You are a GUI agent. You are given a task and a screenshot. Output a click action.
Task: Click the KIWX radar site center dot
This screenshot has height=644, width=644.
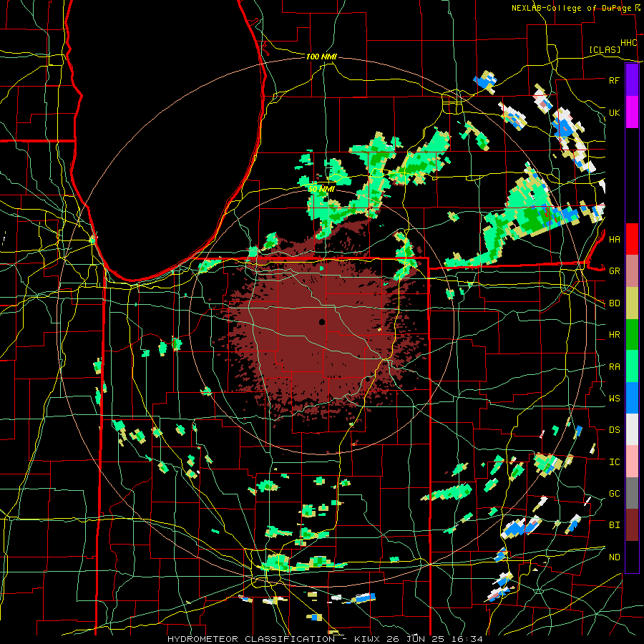tap(322, 322)
